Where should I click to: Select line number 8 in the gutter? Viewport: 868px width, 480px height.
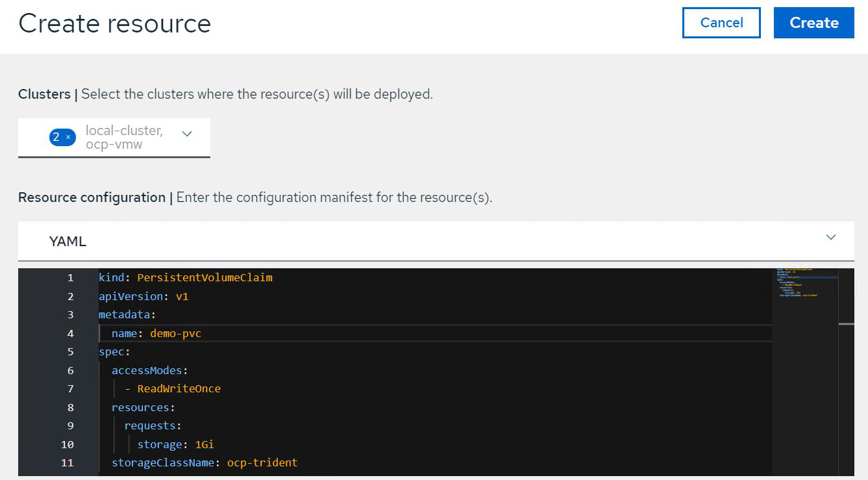click(70, 408)
